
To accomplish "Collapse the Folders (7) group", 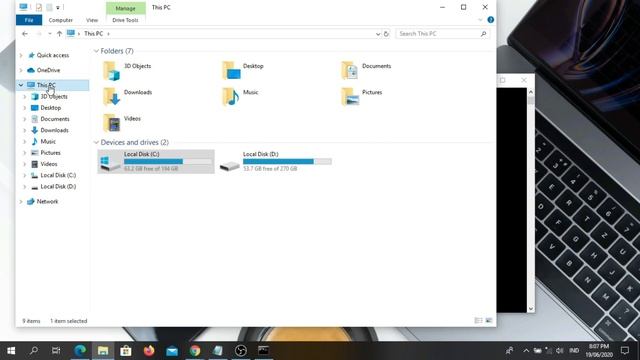I will click(96, 51).
